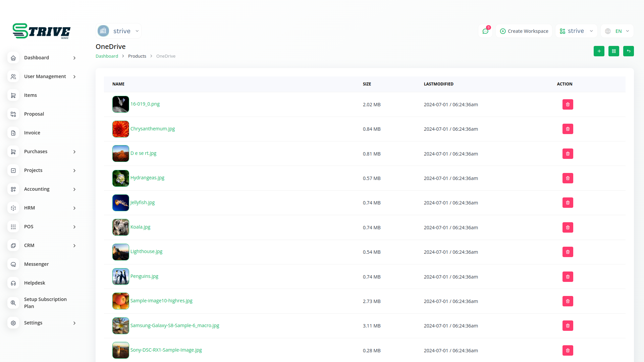Select Proposal in the sidebar
The height and width of the screenshot is (362, 644).
34,114
